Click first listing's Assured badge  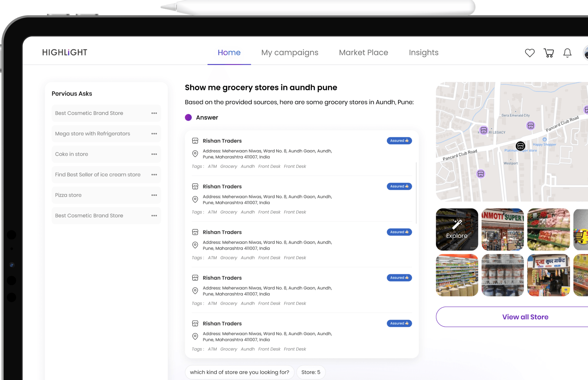pyautogui.click(x=399, y=141)
